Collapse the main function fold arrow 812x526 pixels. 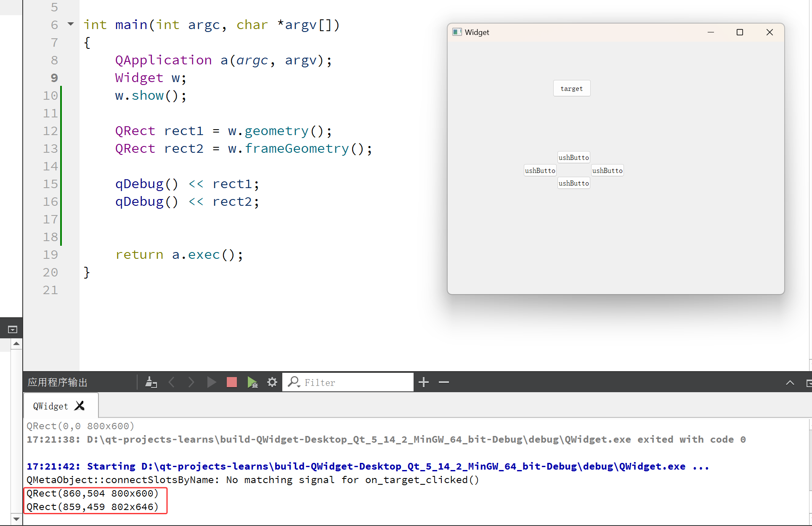pyautogui.click(x=71, y=24)
